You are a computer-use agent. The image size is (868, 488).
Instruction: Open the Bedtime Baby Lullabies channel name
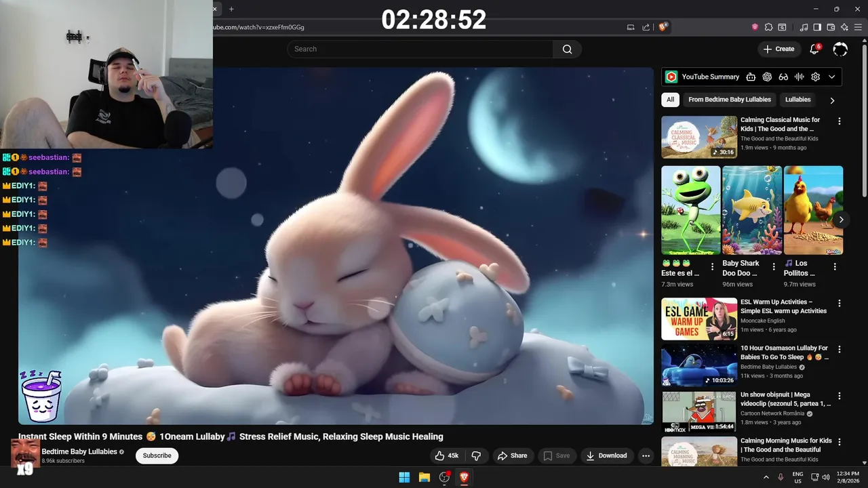coord(79,451)
